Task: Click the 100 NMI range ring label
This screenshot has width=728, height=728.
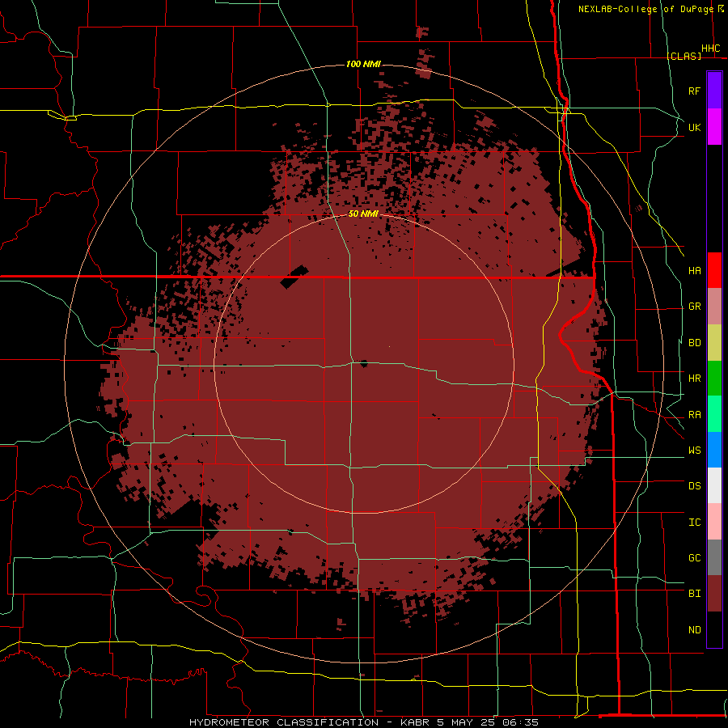Action: click(363, 64)
